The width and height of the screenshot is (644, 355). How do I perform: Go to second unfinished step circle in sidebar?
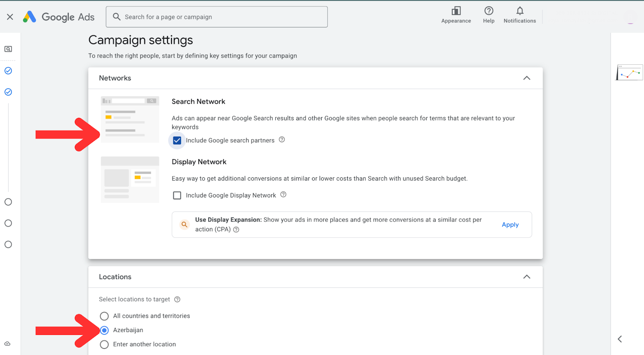click(x=8, y=223)
